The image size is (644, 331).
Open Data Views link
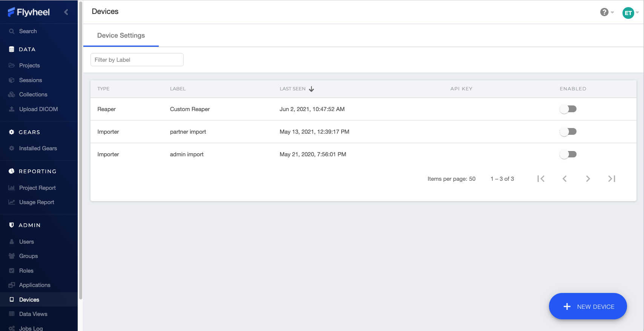(33, 314)
